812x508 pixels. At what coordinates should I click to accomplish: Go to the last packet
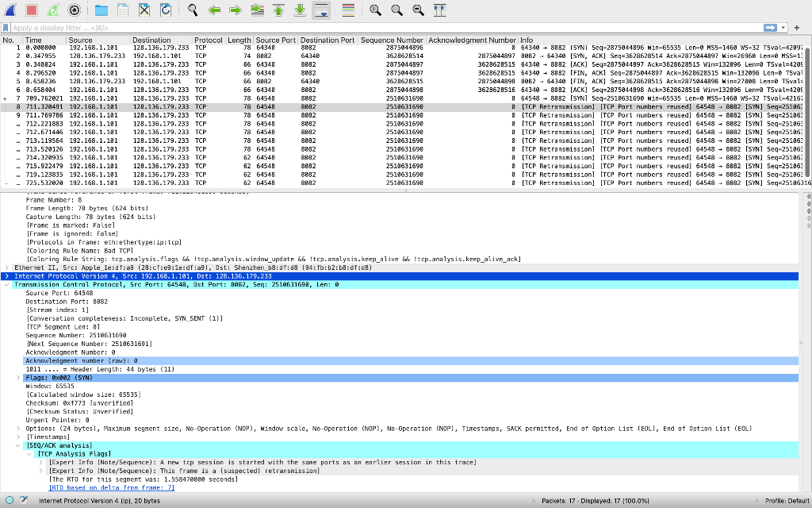[x=301, y=10]
